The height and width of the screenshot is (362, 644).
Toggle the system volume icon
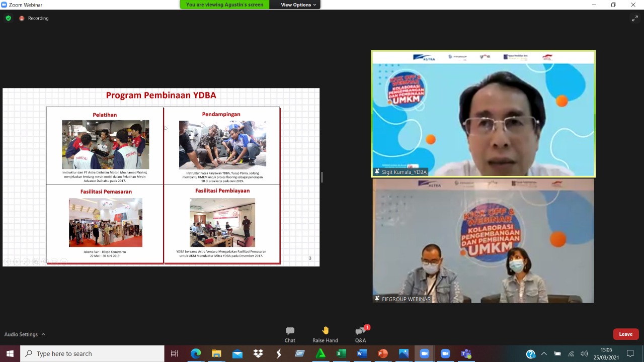584,353
